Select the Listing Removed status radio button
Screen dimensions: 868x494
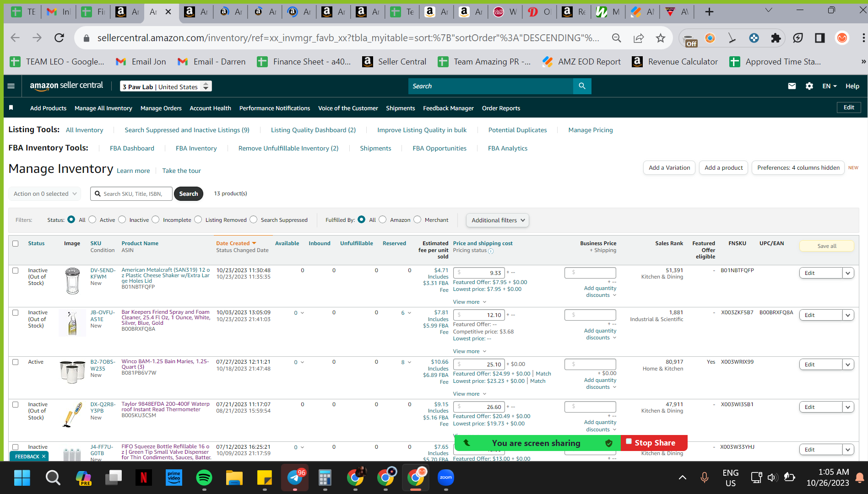coord(198,220)
